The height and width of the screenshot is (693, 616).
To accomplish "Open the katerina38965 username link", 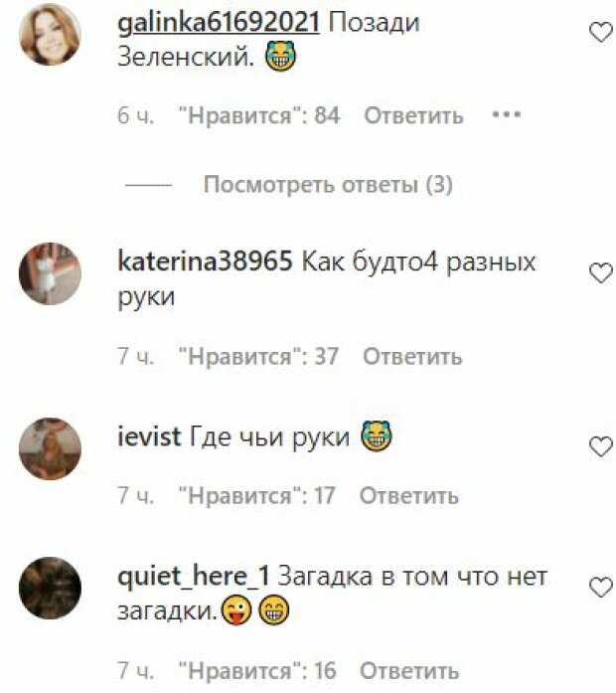I will click(x=205, y=261).
